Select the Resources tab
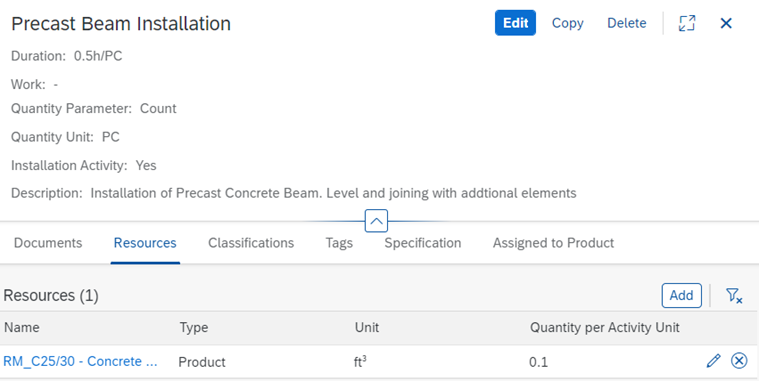The height and width of the screenshot is (381, 759). click(145, 243)
